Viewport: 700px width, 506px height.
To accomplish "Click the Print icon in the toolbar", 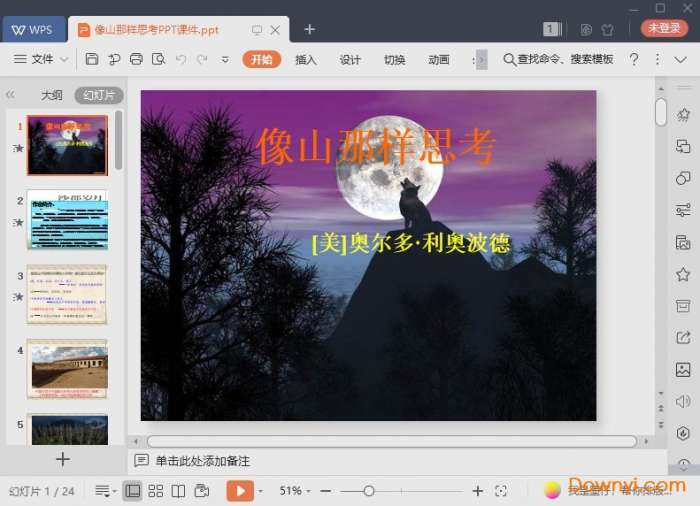I will 136,60.
